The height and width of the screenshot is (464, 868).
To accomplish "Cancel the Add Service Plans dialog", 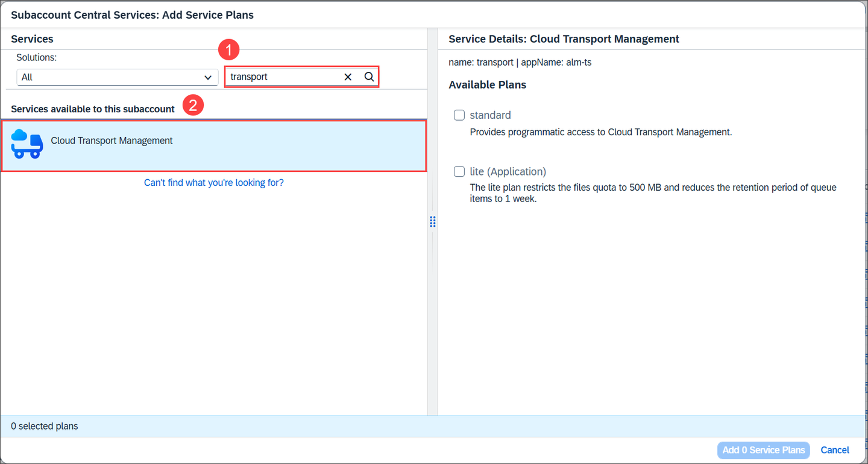I will pyautogui.click(x=835, y=450).
